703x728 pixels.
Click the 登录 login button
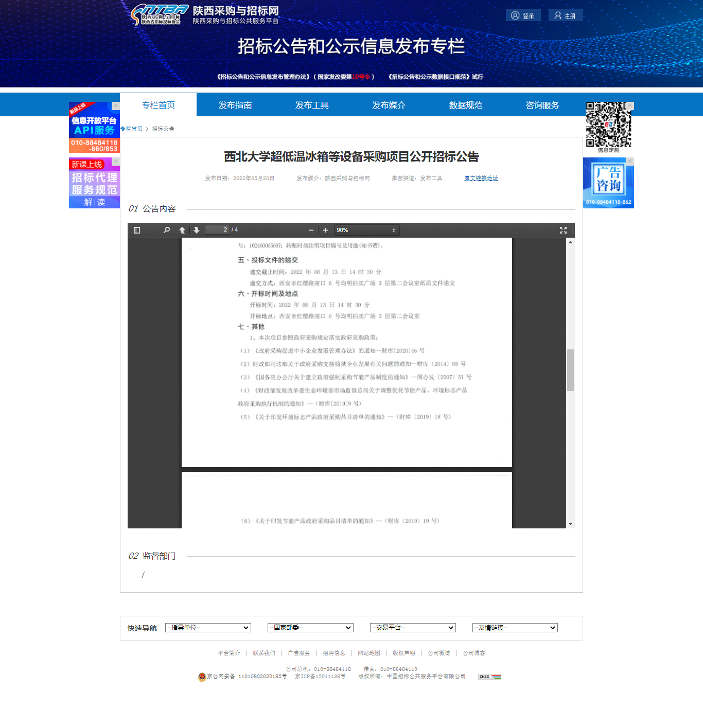[x=523, y=15]
